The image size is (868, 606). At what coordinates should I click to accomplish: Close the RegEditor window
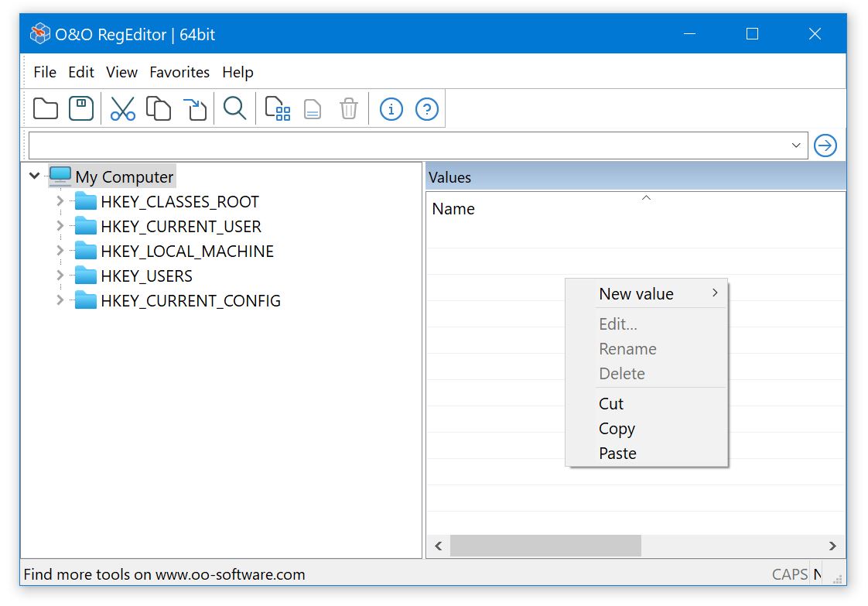pyautogui.click(x=815, y=34)
